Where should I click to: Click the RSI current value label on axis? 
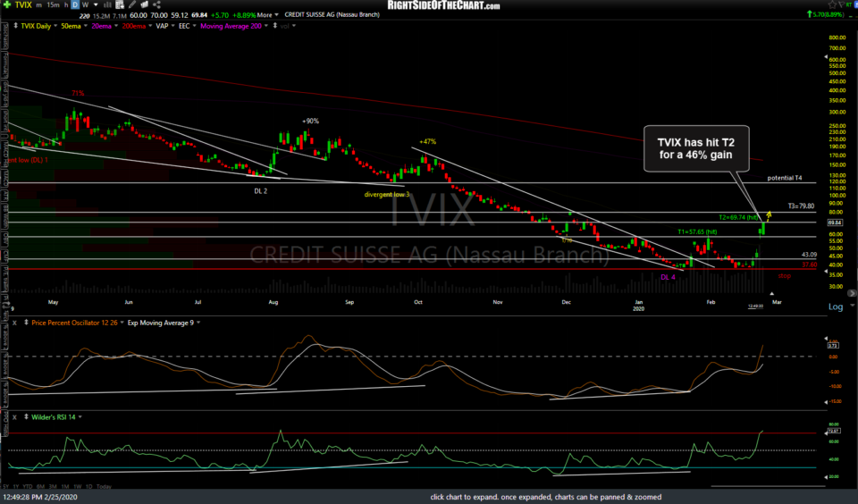coord(834,431)
